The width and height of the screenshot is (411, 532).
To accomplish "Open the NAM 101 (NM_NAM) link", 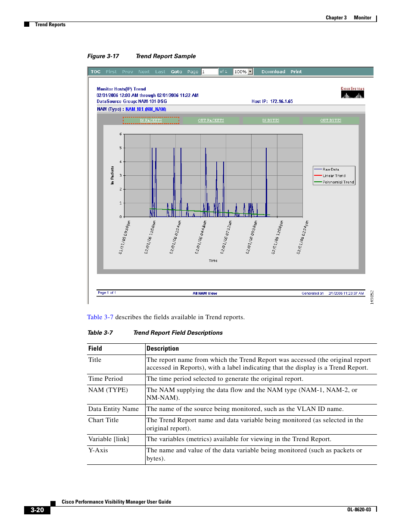I will tap(146, 109).
